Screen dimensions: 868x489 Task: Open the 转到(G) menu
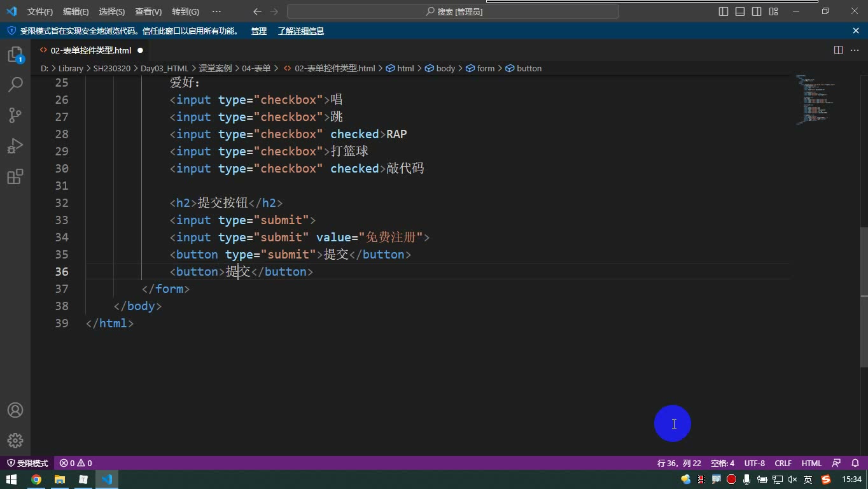(x=185, y=11)
